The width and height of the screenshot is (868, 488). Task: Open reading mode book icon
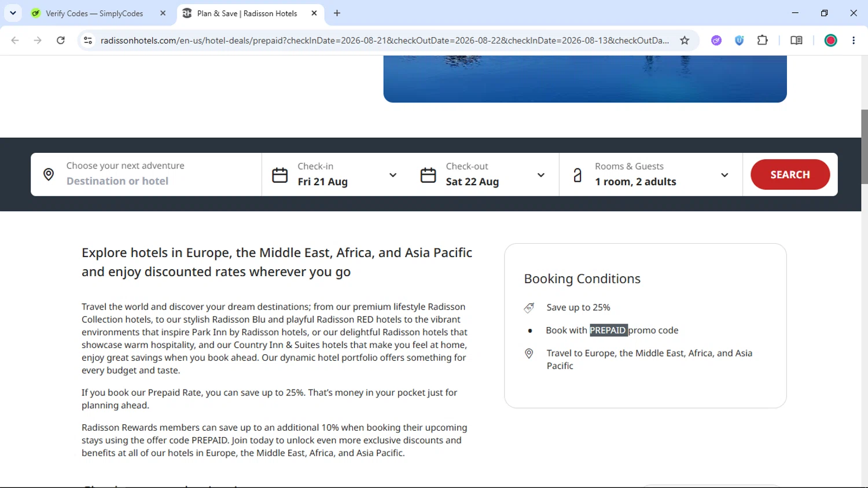pos(796,41)
